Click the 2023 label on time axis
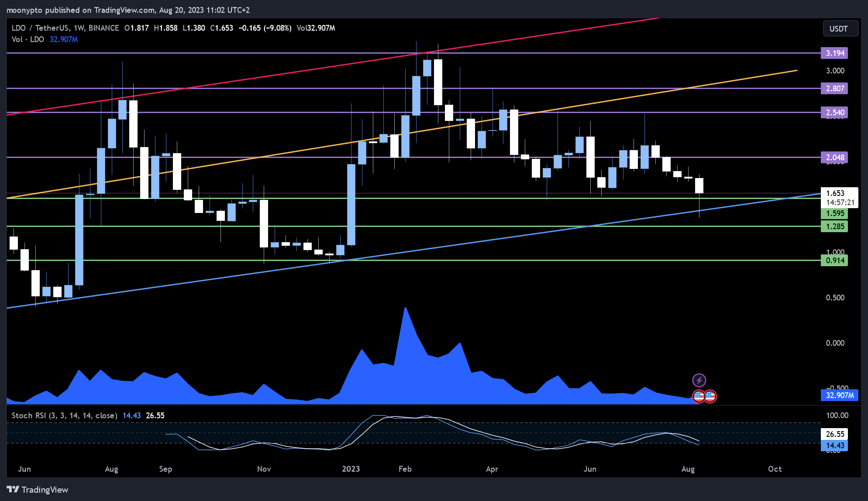 point(351,469)
